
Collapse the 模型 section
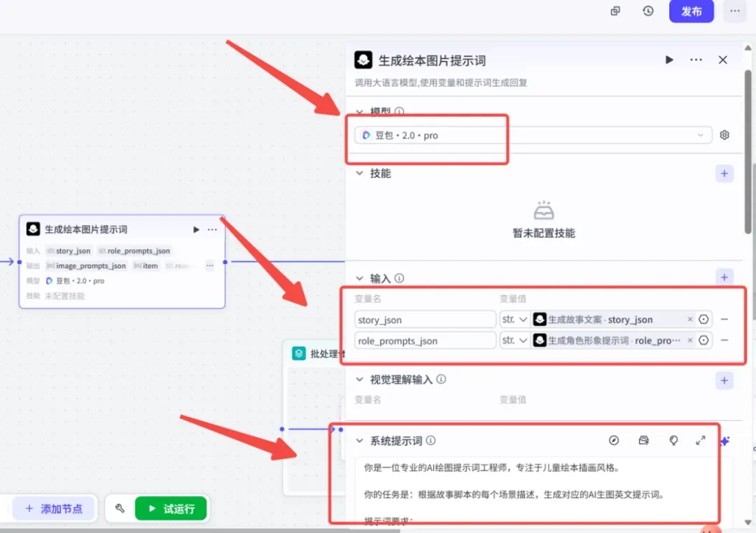[x=360, y=111]
